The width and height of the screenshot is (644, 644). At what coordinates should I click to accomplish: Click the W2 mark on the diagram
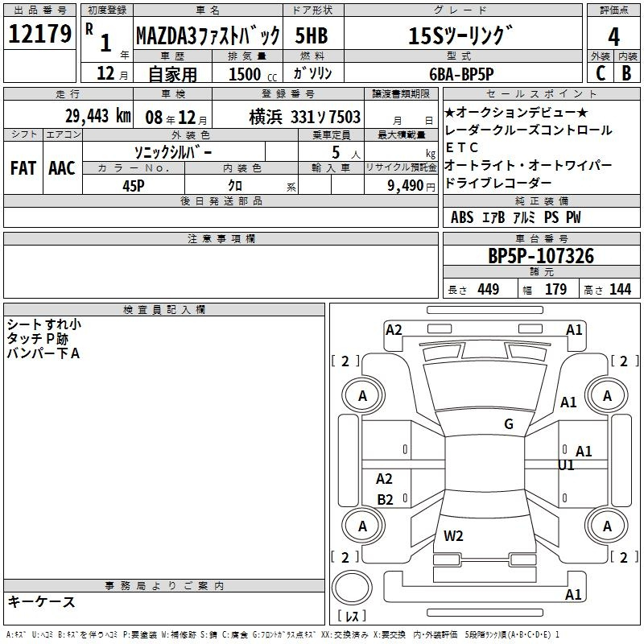point(453,535)
